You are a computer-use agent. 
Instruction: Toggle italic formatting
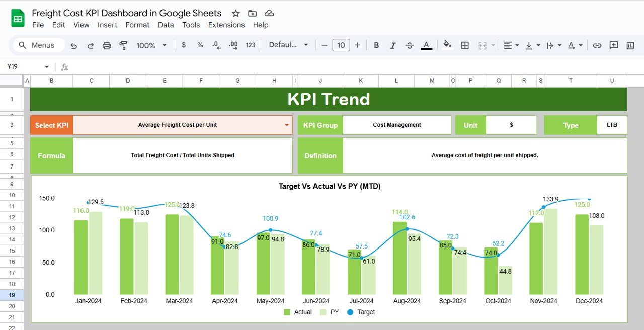pyautogui.click(x=393, y=45)
